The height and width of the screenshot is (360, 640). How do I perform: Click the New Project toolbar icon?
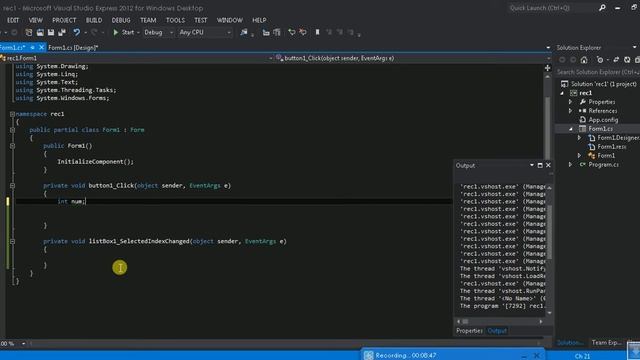point(29,32)
